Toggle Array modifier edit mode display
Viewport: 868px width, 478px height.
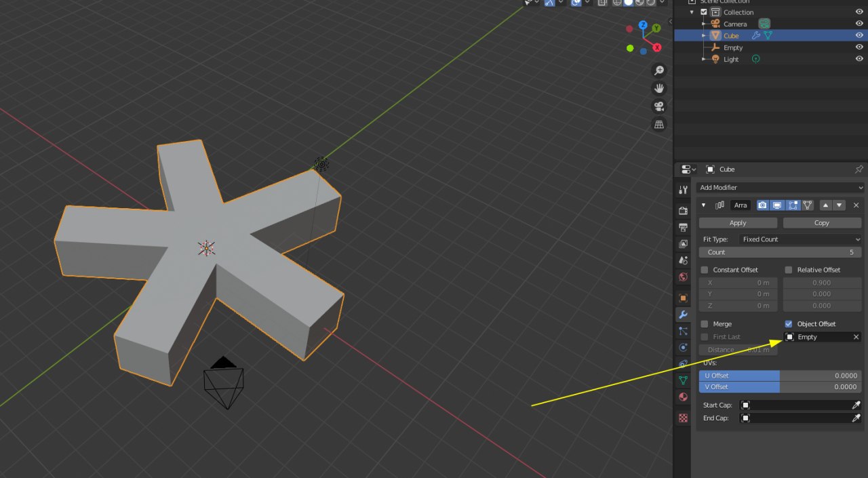[x=792, y=205]
